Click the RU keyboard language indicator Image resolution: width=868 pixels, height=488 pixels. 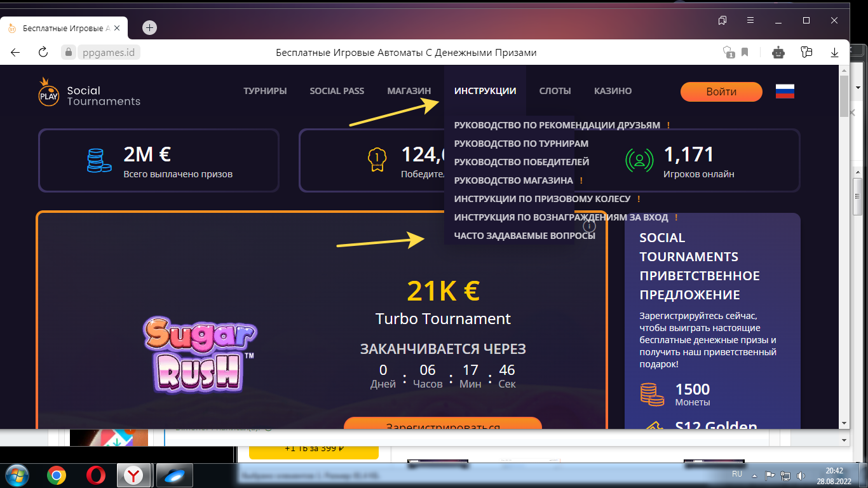pyautogui.click(x=737, y=474)
